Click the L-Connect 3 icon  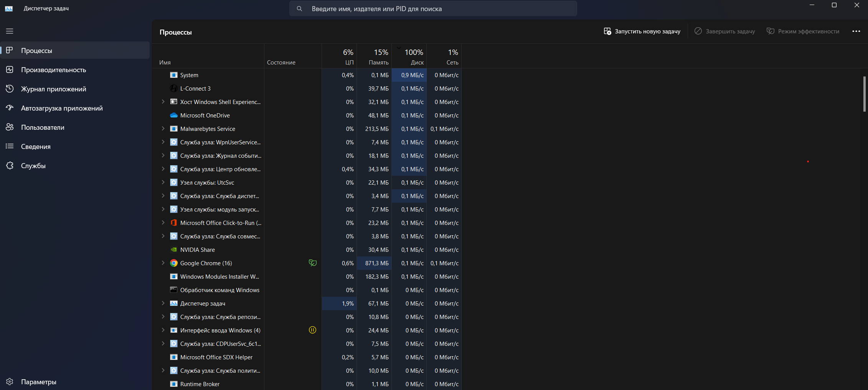click(x=174, y=88)
